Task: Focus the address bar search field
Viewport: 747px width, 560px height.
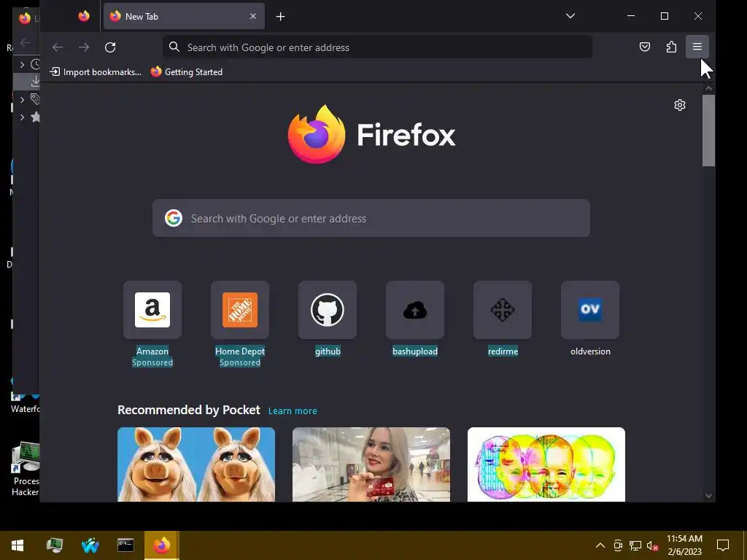Action: [377, 47]
